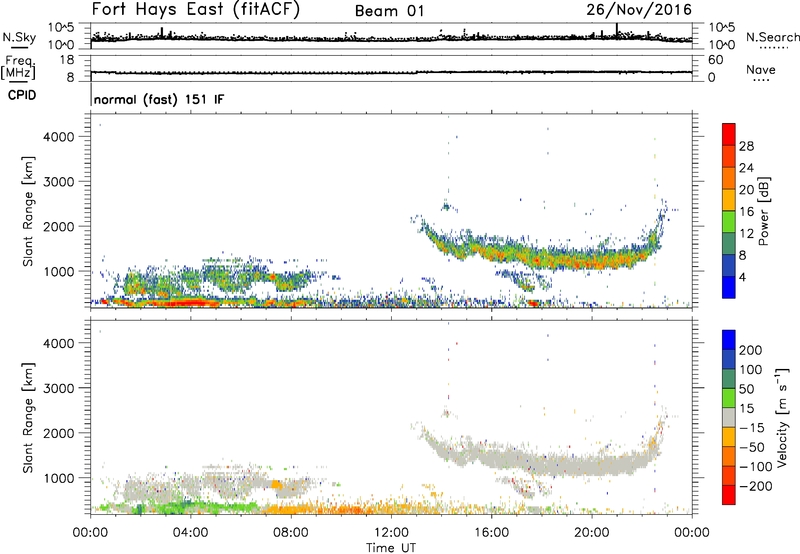
Task: Click the '24' power scale value
Action: pos(746,168)
